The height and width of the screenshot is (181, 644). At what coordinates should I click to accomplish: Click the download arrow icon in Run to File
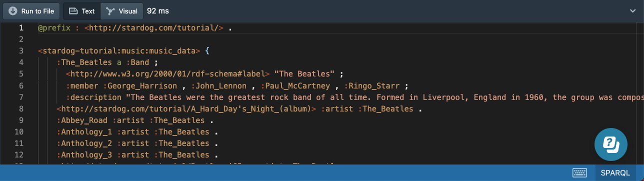pos(13,11)
